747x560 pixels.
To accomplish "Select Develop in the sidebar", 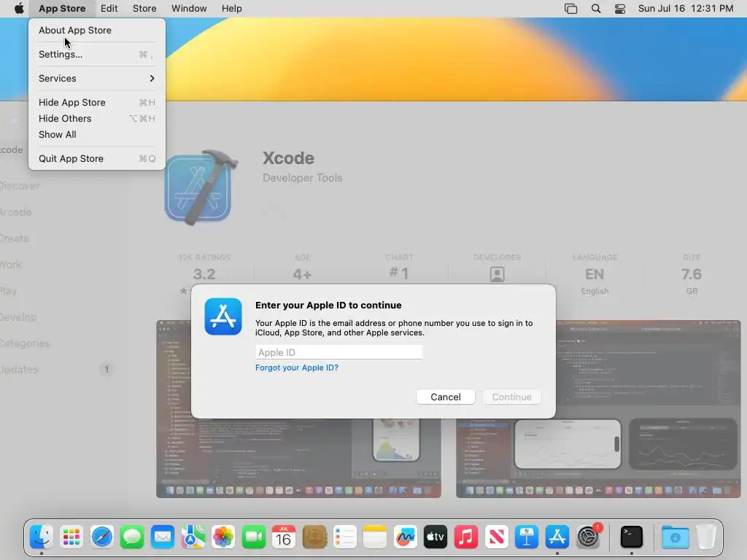I will point(18,316).
